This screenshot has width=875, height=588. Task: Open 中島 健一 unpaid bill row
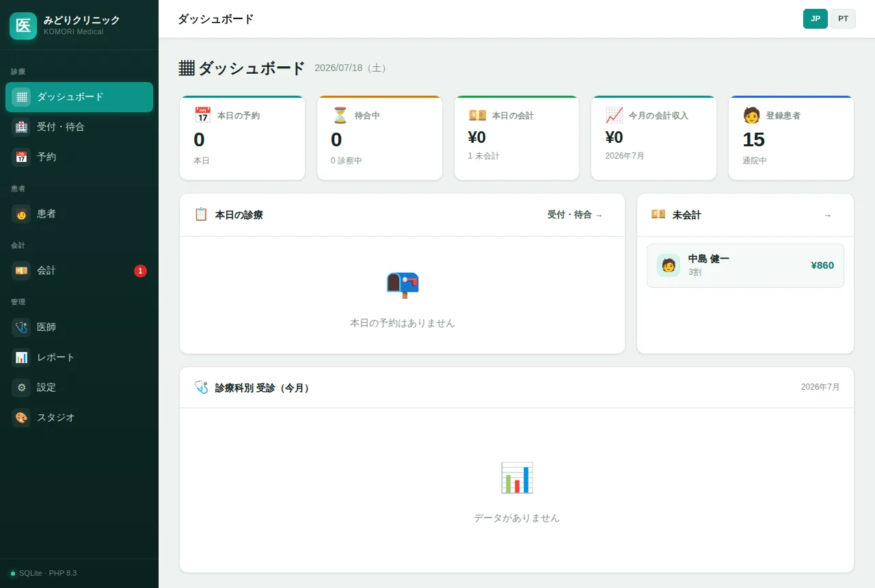pyautogui.click(x=745, y=265)
